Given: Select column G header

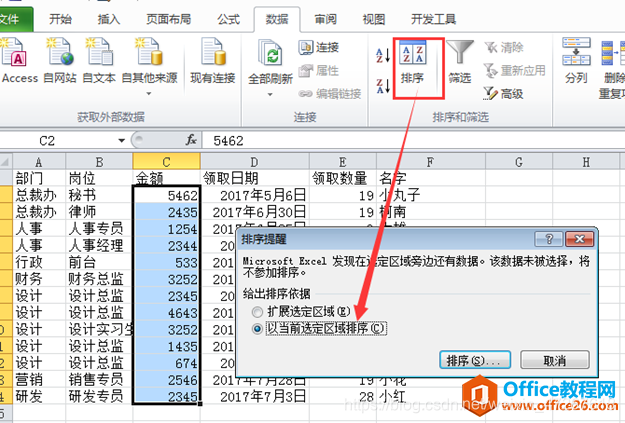Looking at the screenshot, I should click(519, 162).
